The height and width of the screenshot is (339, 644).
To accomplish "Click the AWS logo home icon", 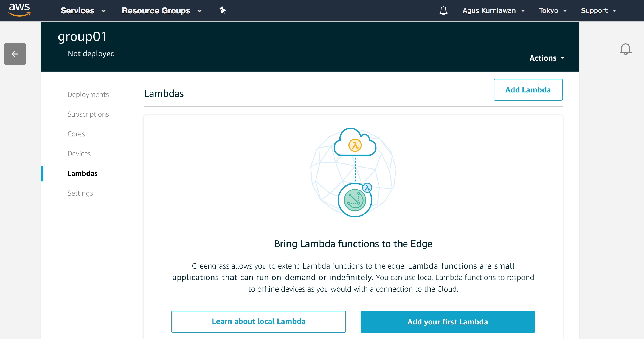I will pyautogui.click(x=19, y=10).
